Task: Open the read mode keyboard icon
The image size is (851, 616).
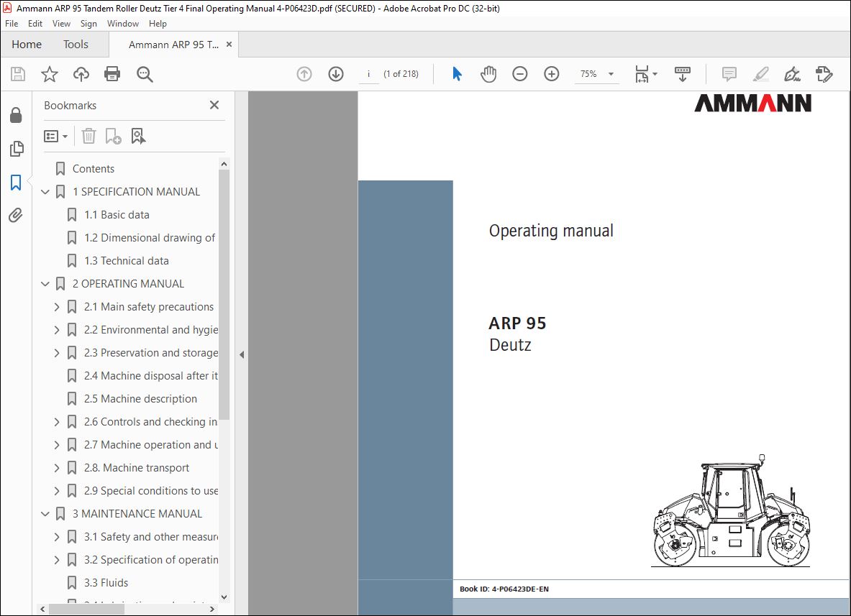Action: pos(682,74)
